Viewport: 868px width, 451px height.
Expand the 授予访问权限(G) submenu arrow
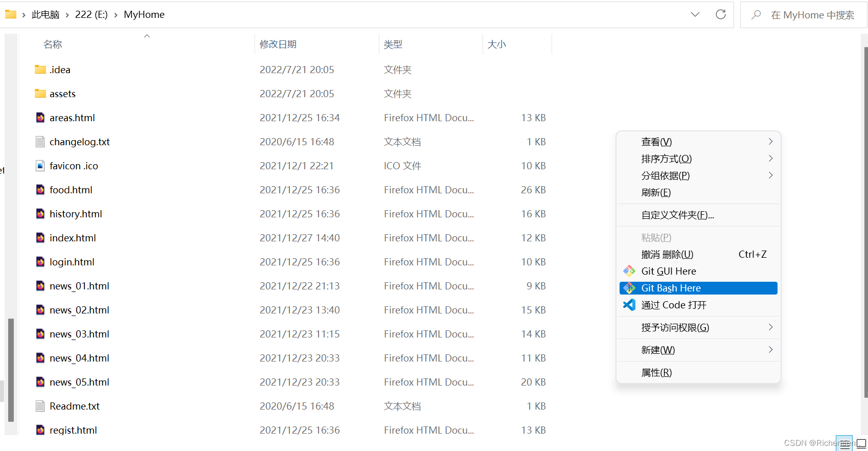pyautogui.click(x=770, y=327)
